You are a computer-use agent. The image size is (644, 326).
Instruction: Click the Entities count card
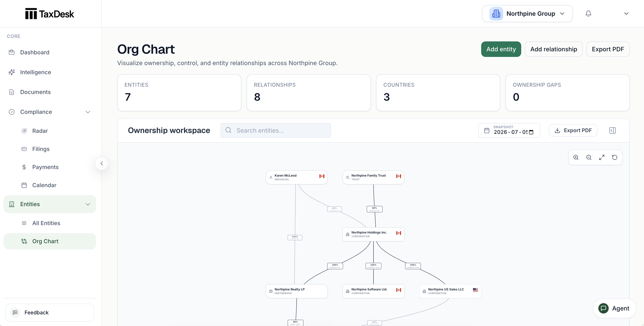(x=179, y=92)
